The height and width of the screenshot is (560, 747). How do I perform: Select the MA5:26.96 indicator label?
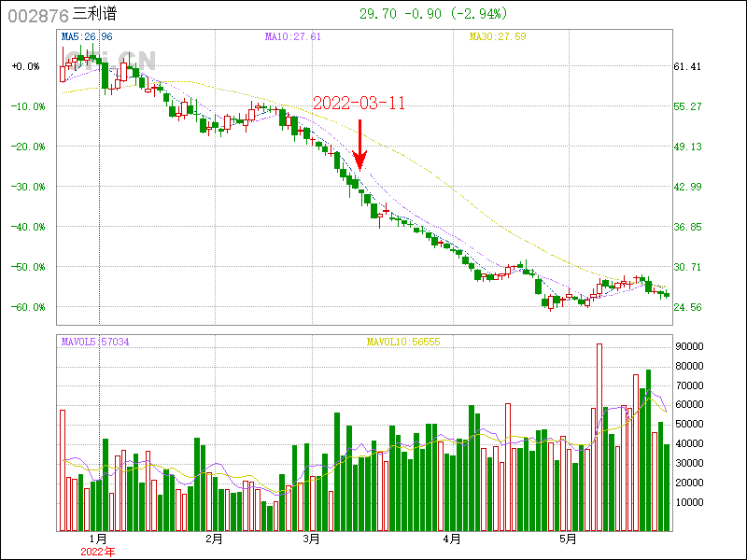[x=87, y=36]
